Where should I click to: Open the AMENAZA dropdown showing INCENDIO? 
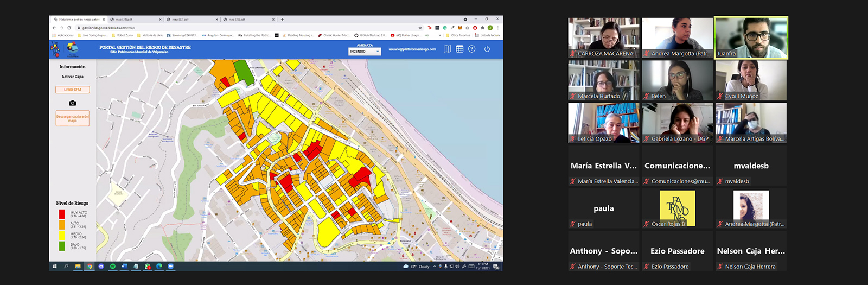(365, 52)
